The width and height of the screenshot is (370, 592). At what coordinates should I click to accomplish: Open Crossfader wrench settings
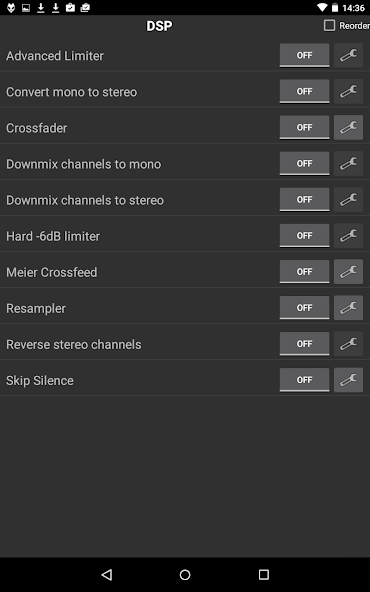348,128
